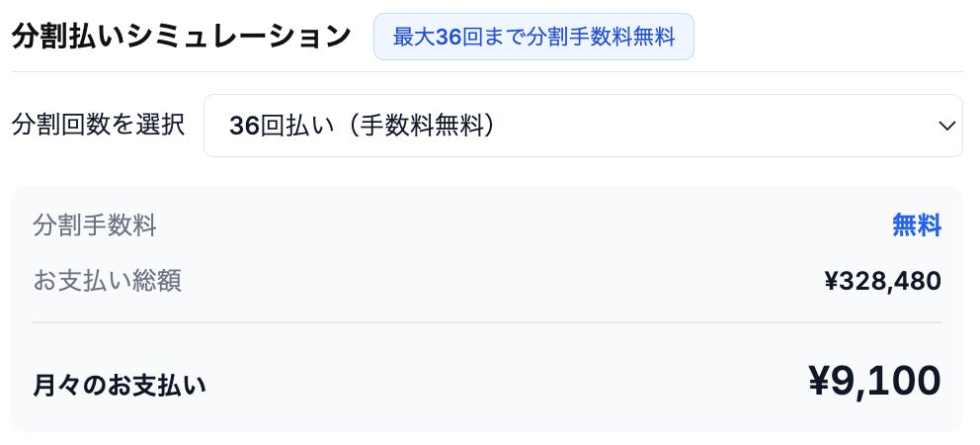Screen dimensions: 980x445
Task: Click the お支払い総額 label
Action: (107, 281)
